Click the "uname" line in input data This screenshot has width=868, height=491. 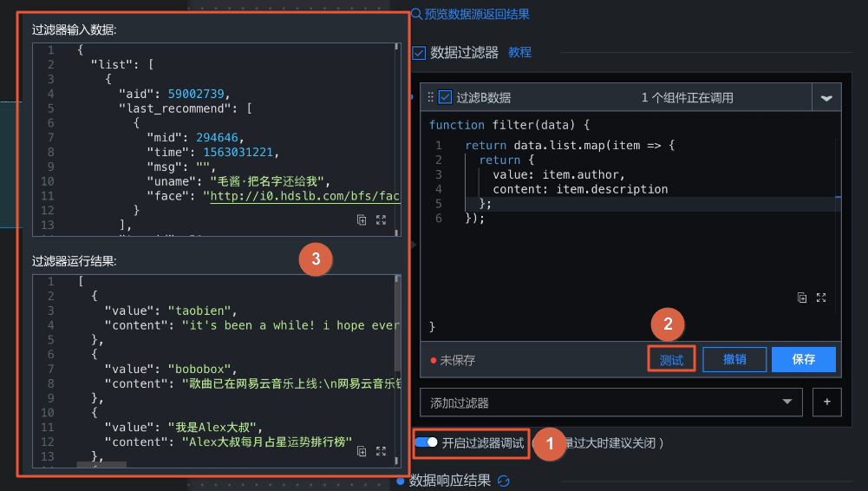pos(238,181)
